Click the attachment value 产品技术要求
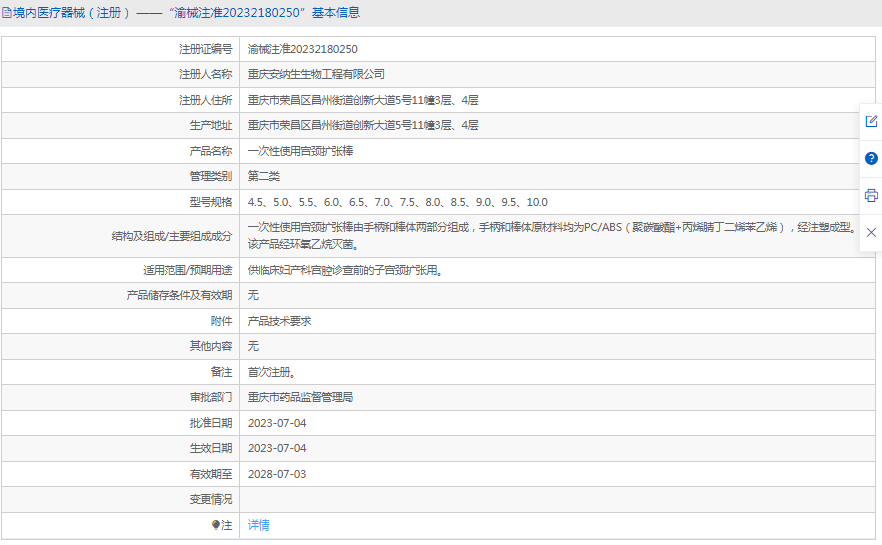This screenshot has width=882, height=545. point(280,321)
